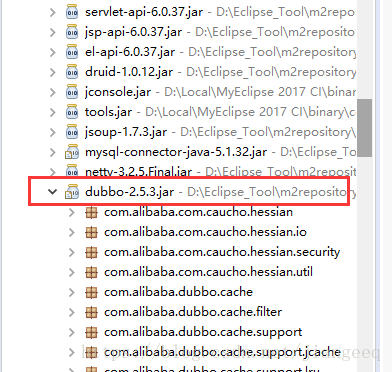Viewport: 392px width, 372px height.
Task: Click package icon of com.alibaba.com.caucho.hessian.io
Action: 91,232
